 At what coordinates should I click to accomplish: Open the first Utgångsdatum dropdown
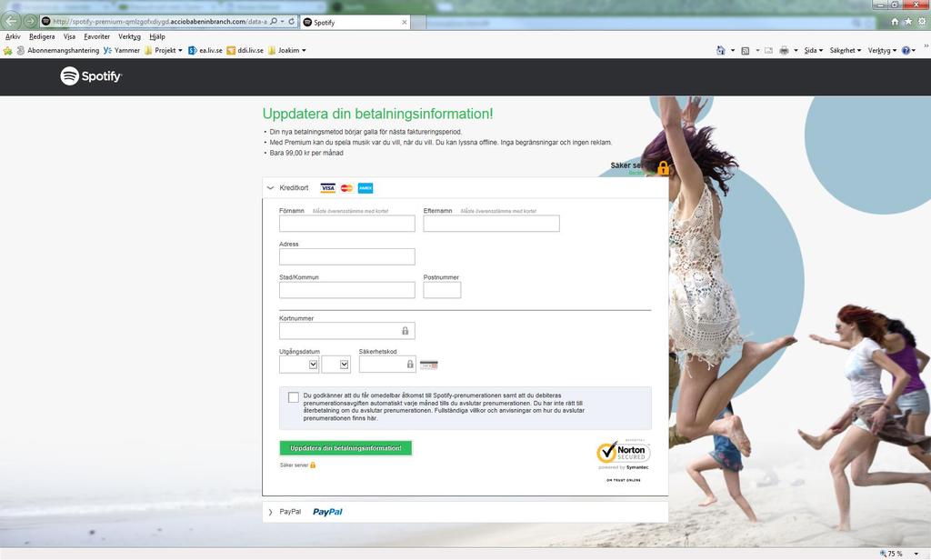(299, 364)
